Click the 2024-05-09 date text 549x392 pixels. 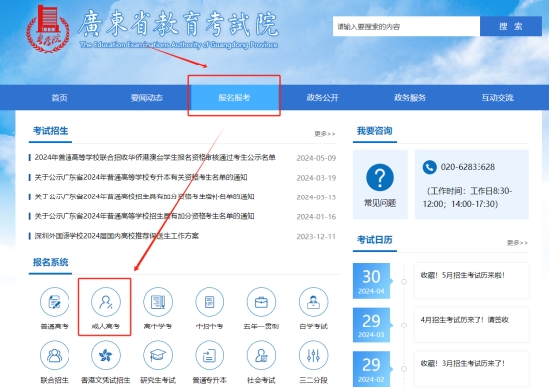pyautogui.click(x=316, y=158)
